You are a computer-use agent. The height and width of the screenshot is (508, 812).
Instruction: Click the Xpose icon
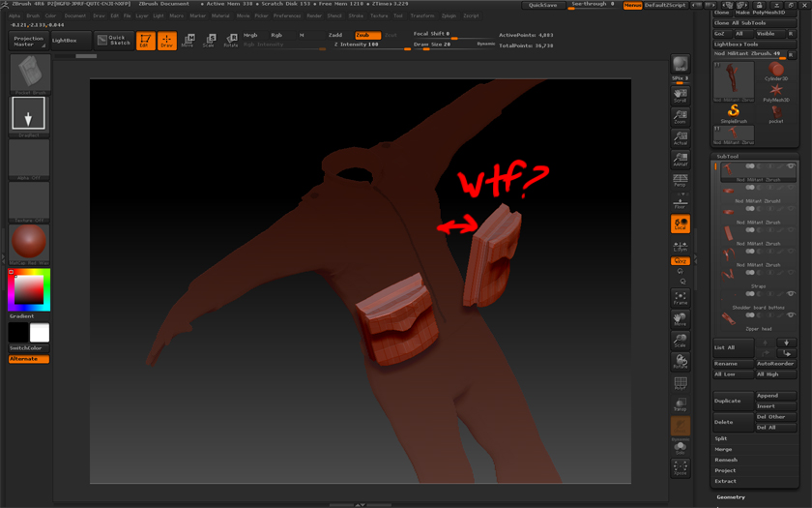click(x=681, y=466)
